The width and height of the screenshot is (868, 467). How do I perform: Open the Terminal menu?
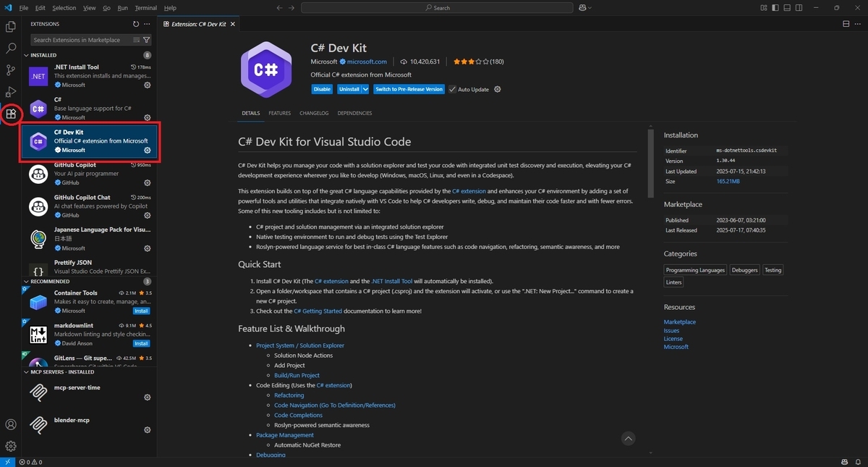145,8
